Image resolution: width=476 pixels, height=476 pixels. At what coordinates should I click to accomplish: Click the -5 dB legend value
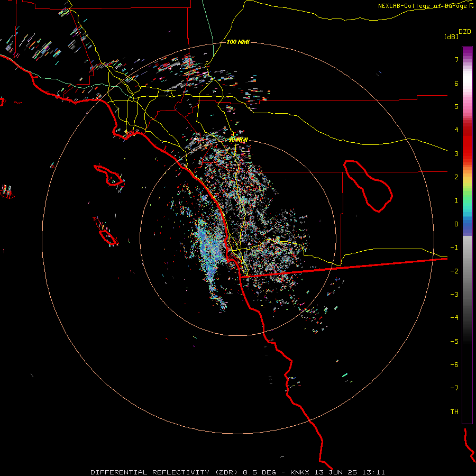(x=454, y=342)
